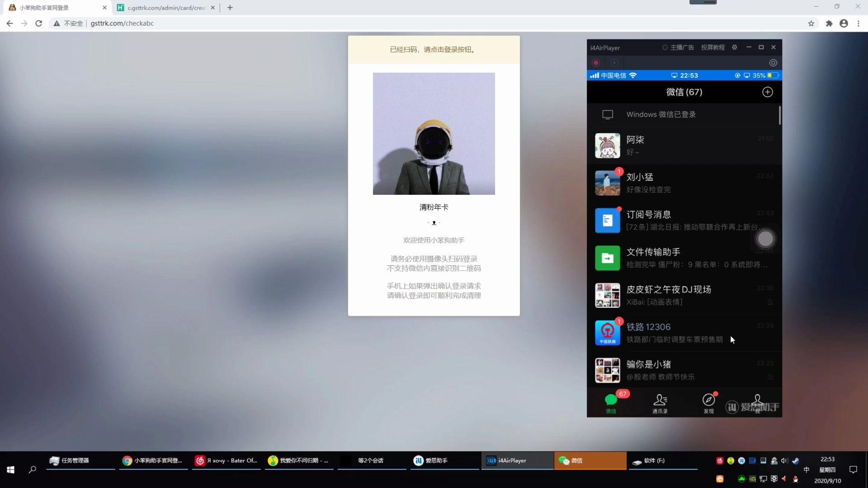The width and height of the screenshot is (868, 488).
Task: Tap 文件传输助手 green icon
Action: [607, 258]
